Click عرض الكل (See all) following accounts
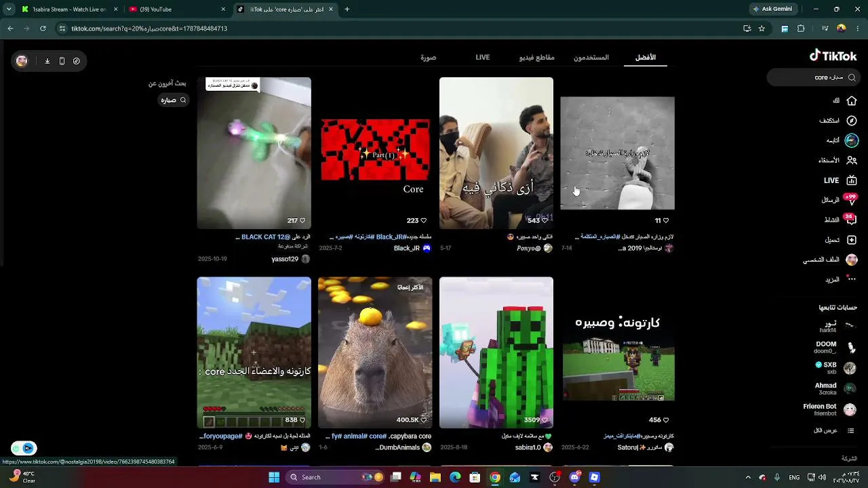The width and height of the screenshot is (868, 488). (834, 430)
